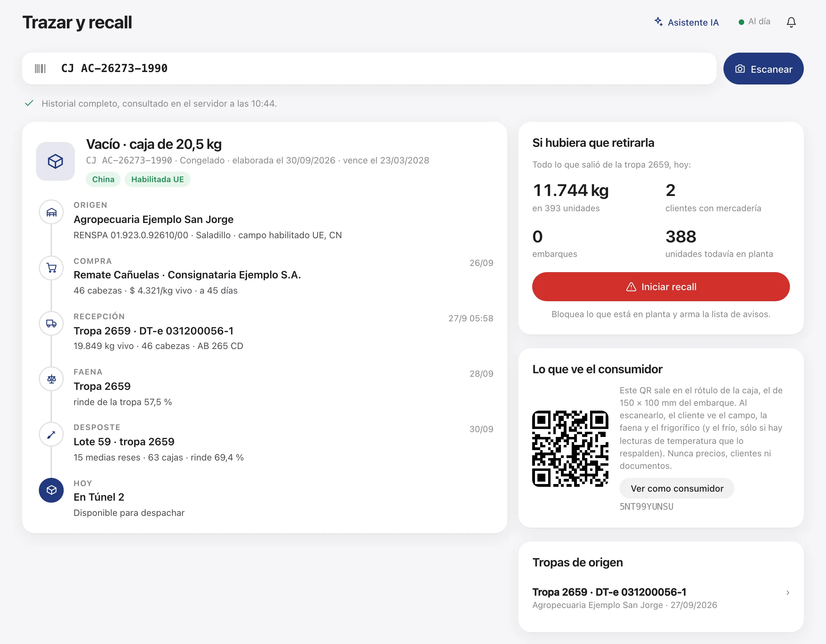Click the Recepción truck icon

[51, 323]
